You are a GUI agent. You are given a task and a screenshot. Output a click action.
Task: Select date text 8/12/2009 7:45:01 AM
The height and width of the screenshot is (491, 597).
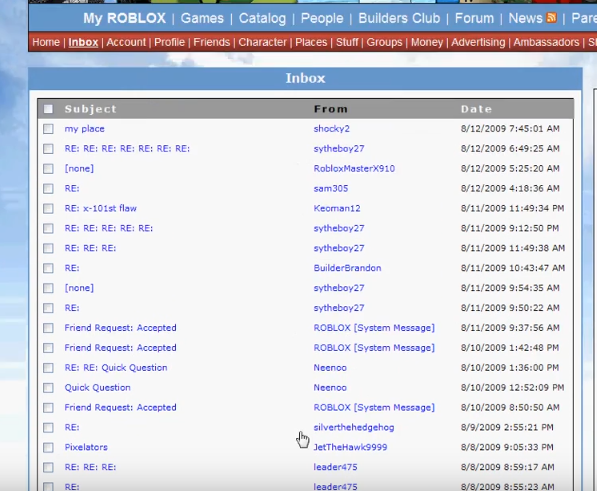(510, 129)
